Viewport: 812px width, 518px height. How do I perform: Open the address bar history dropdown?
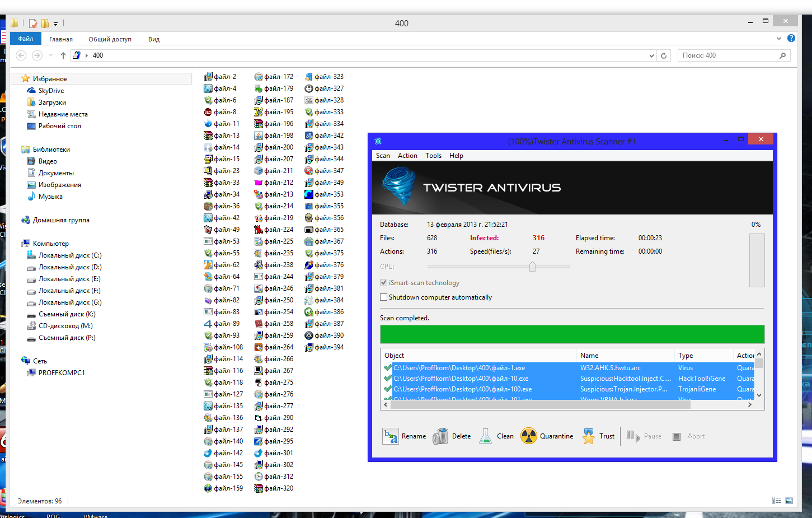tap(651, 55)
